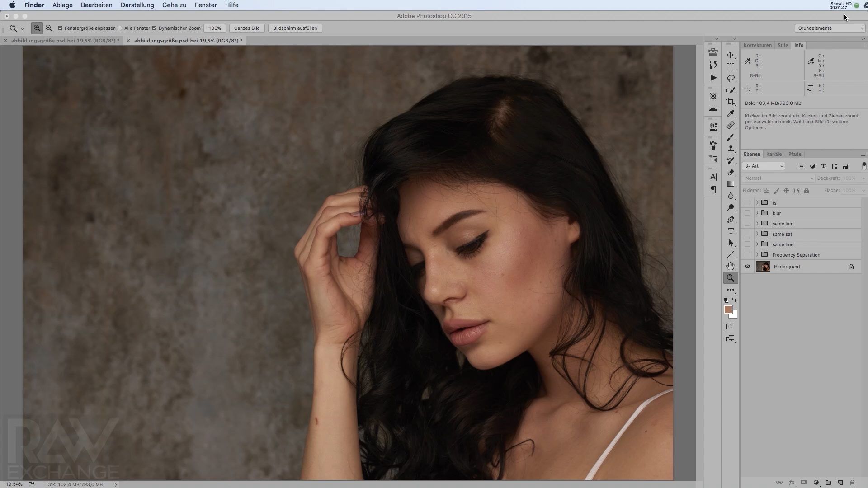Open the 'Ablage' menu
Screen dimensions: 868x488
point(62,5)
